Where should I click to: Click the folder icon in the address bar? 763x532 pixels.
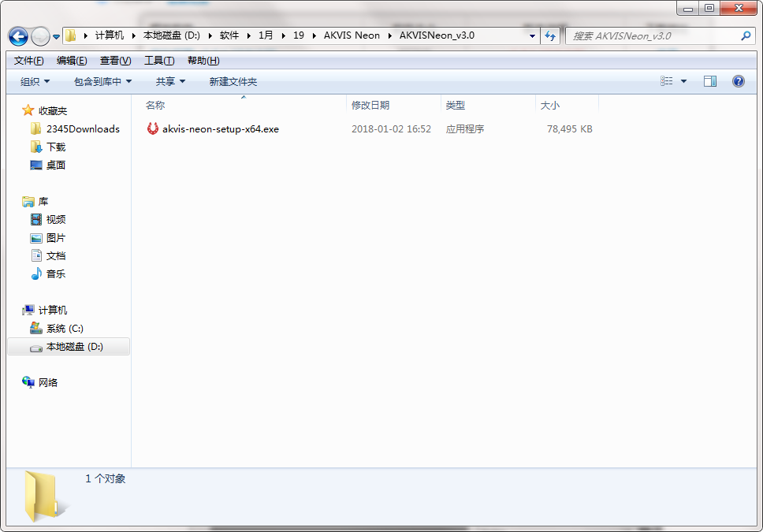tap(71, 35)
